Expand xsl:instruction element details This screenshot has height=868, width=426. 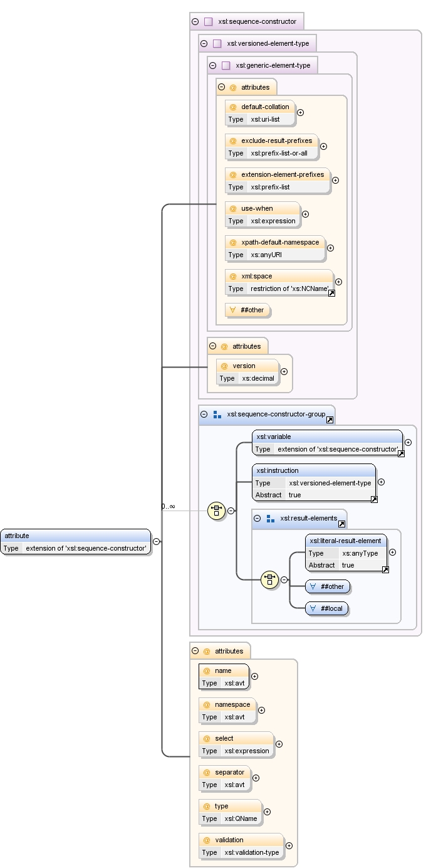tap(381, 482)
